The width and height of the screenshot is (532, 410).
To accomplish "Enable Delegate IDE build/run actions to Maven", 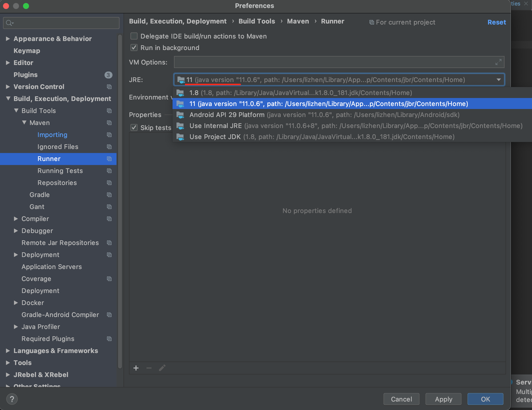I will pyautogui.click(x=134, y=36).
